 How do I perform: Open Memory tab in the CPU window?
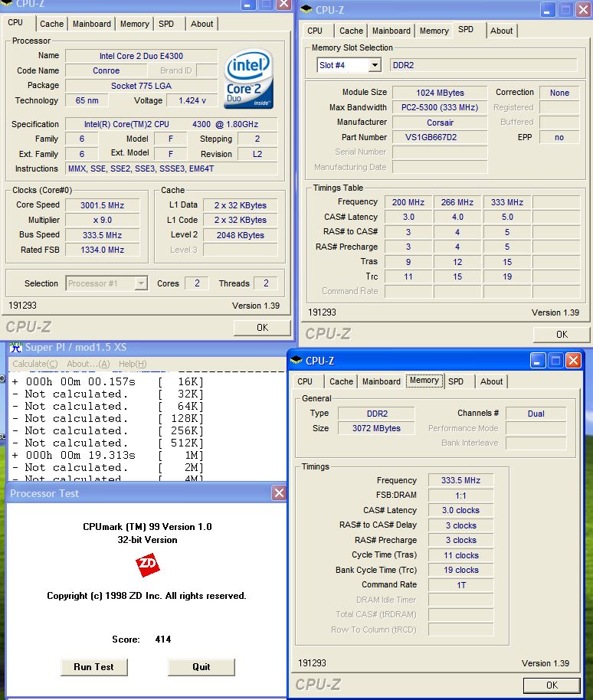tap(134, 24)
